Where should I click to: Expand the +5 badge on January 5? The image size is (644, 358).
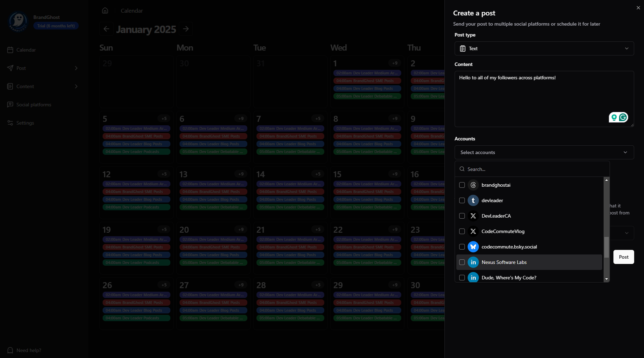pyautogui.click(x=164, y=119)
